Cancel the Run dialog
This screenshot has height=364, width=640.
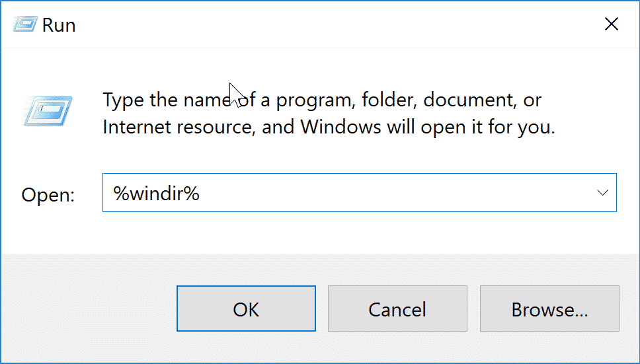[x=397, y=309]
